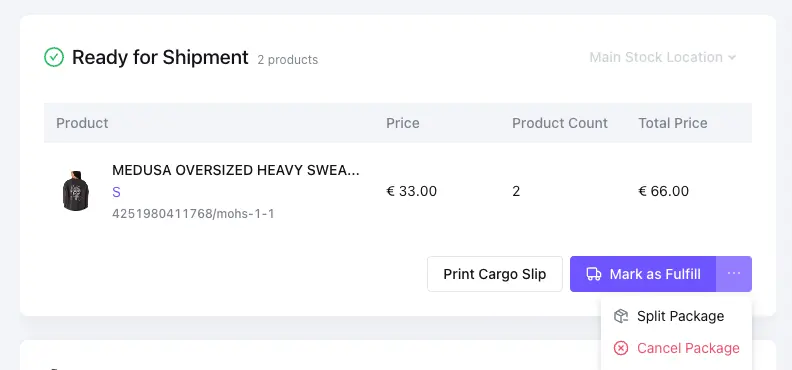This screenshot has width=792, height=370.
Task: Click the Product column header
Action: point(82,123)
